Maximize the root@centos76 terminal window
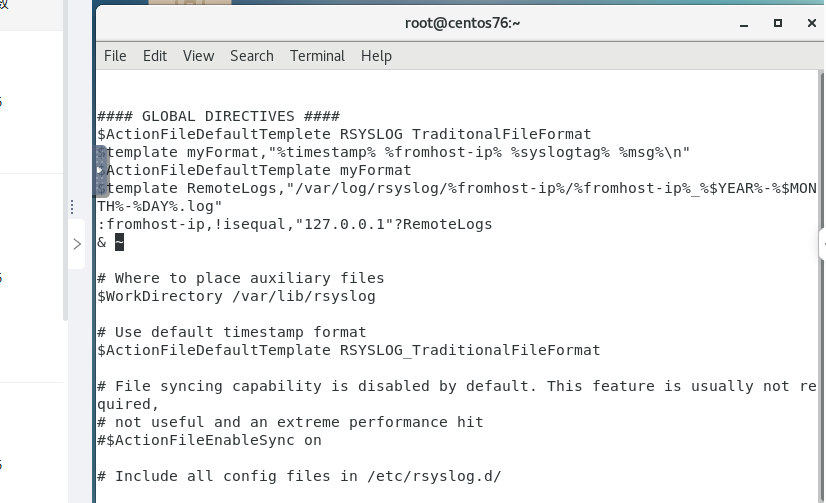Screen dimensions: 826x503 point(778,22)
